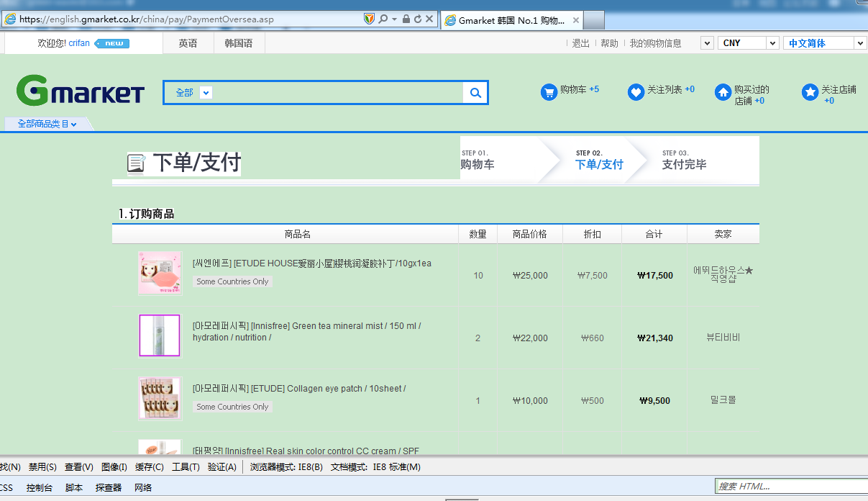Click the house icon for 购买过的店铺
The image size is (868, 501).
[723, 92]
